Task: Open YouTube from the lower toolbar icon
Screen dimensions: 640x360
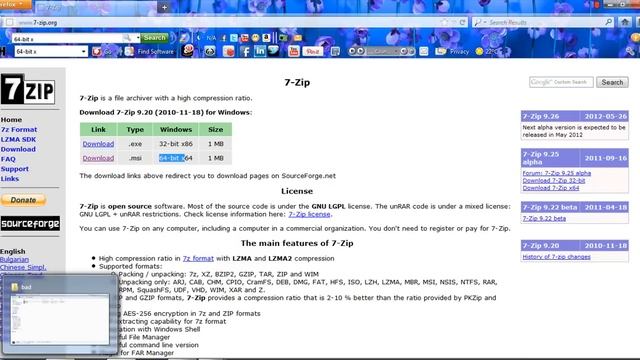Action: click(x=293, y=51)
